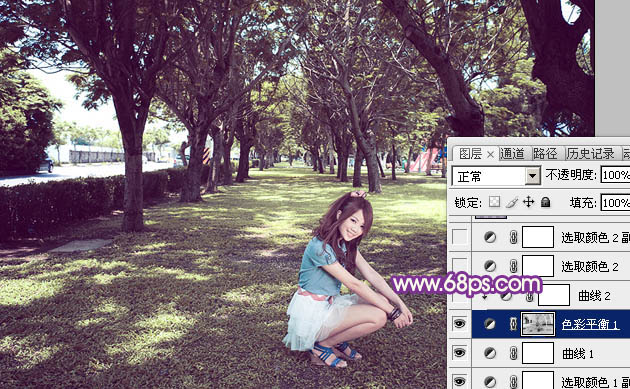Select the 曲线 2 layer name
Screen dimensions: 630x389
[x=594, y=296]
